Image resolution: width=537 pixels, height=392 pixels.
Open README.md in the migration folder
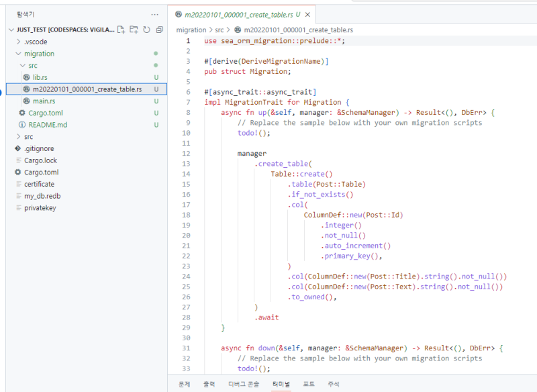coord(48,125)
